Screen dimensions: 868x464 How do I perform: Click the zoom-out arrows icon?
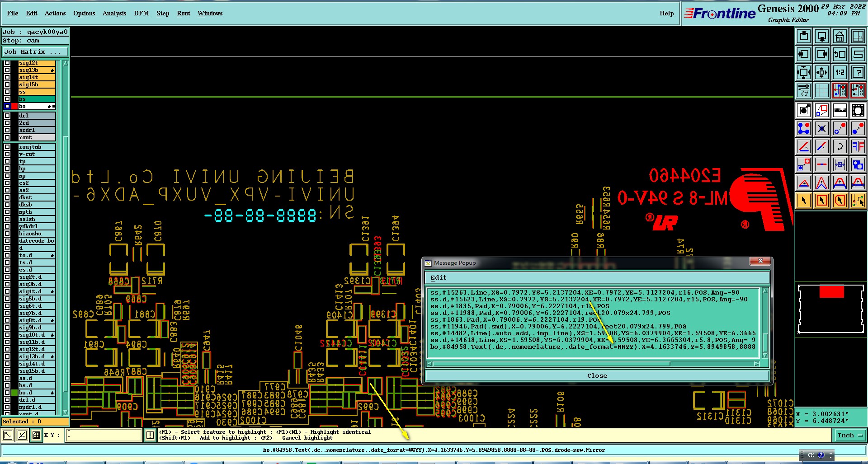[821, 72]
